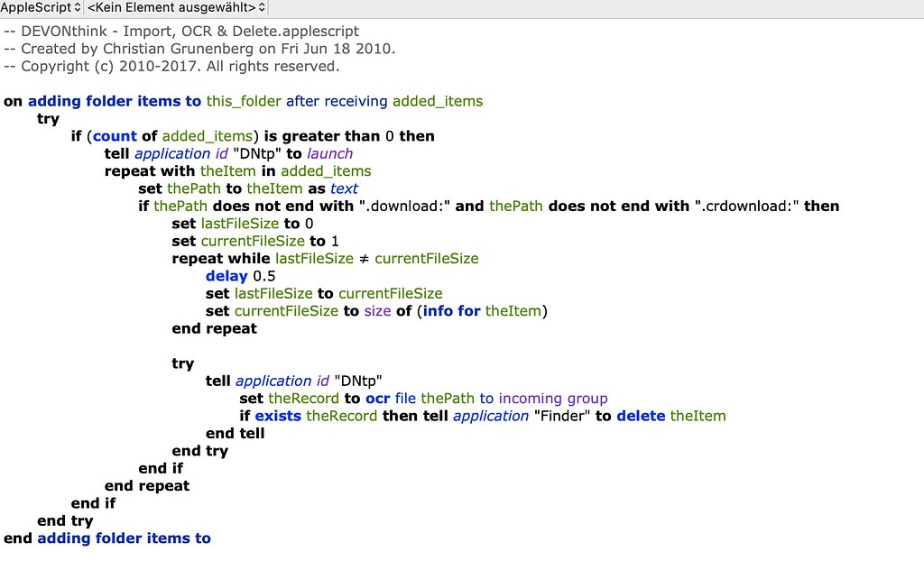This screenshot has height=570, width=924.
Task: Select the "count of added_items" expression
Action: [162, 135]
